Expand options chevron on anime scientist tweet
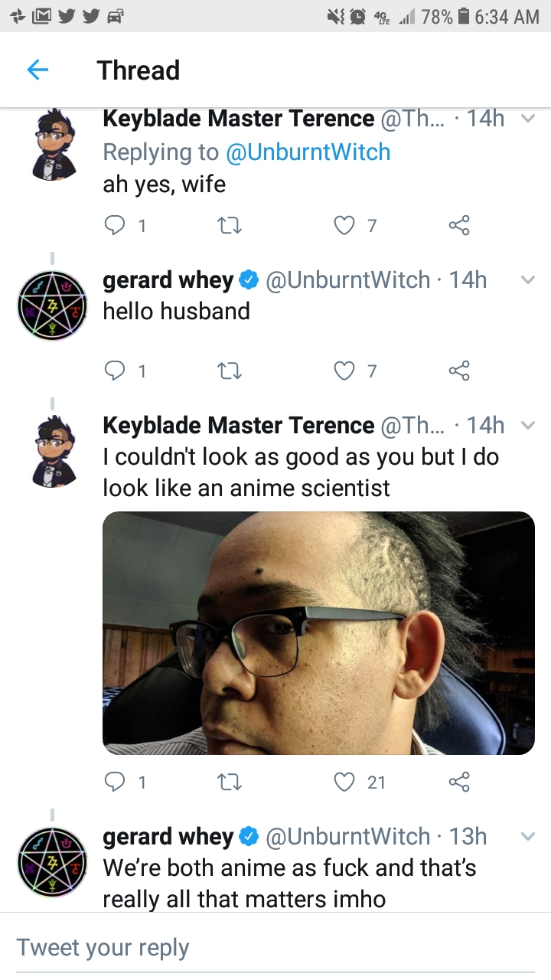Viewport: 551px width, 980px height. point(527,425)
